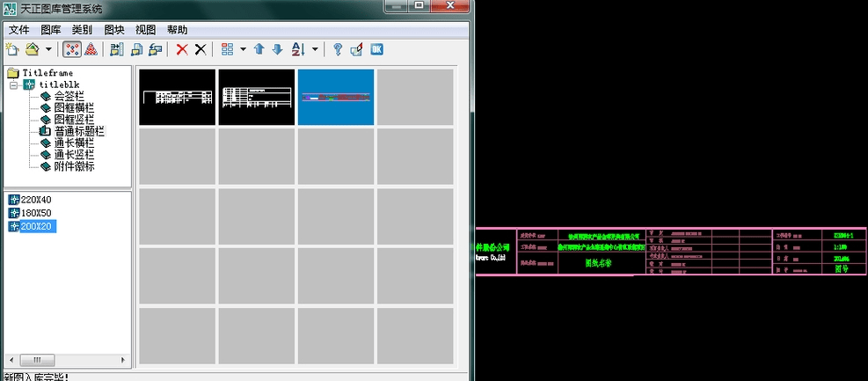Click the book icon beside 通长横栏

[x=46, y=143]
